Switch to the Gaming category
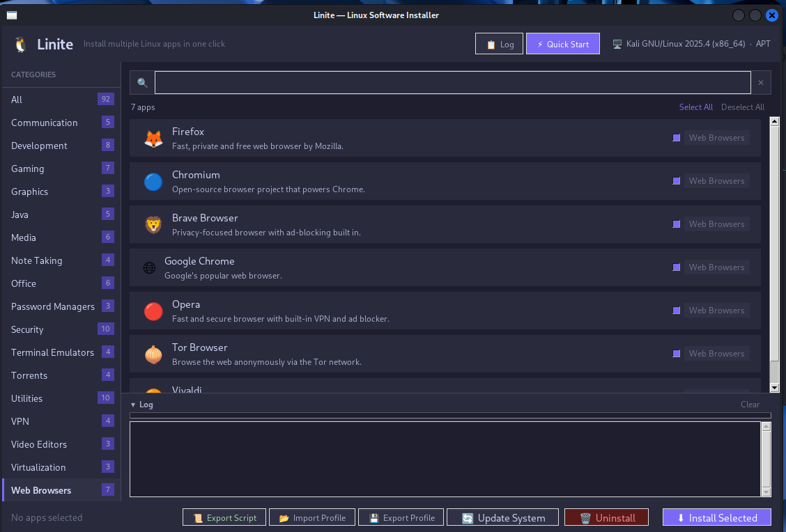 [x=61, y=169]
